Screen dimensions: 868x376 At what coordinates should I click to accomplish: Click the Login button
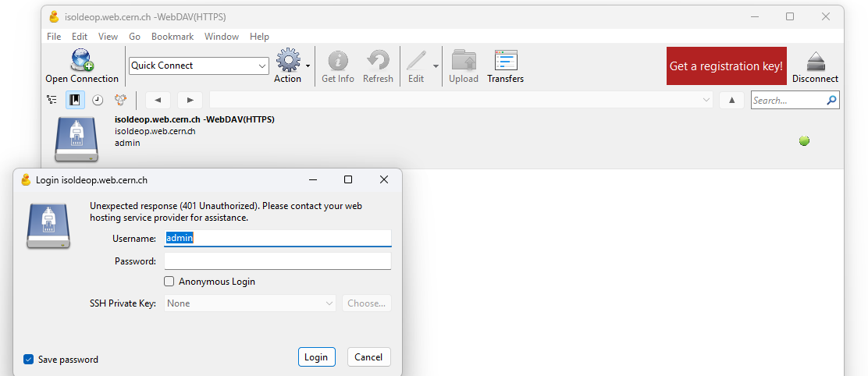(x=316, y=357)
